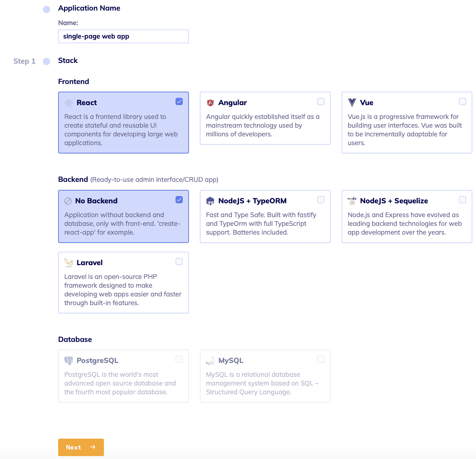Click the NodeJS + Sequelize node icon
476x459 pixels.
352,200
